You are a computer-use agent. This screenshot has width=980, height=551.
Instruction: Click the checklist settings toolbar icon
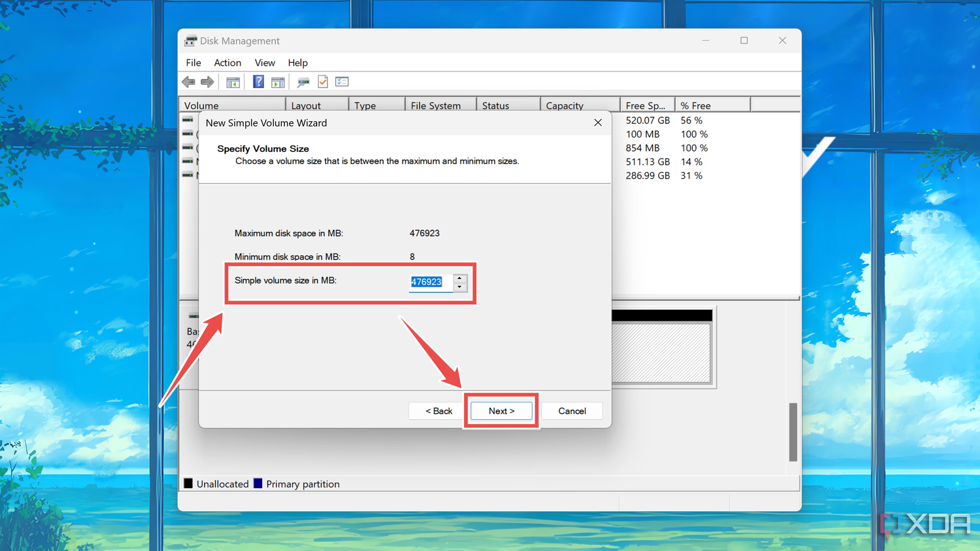[x=342, y=82]
